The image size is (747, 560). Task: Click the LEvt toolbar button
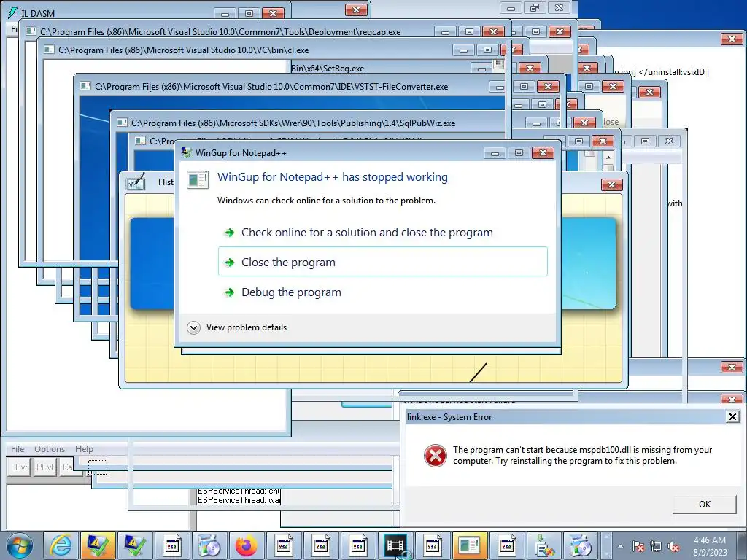[x=18, y=467]
